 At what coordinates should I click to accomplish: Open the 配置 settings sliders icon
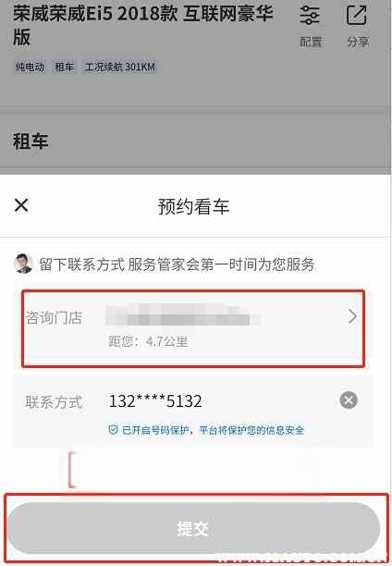pyautogui.click(x=310, y=16)
